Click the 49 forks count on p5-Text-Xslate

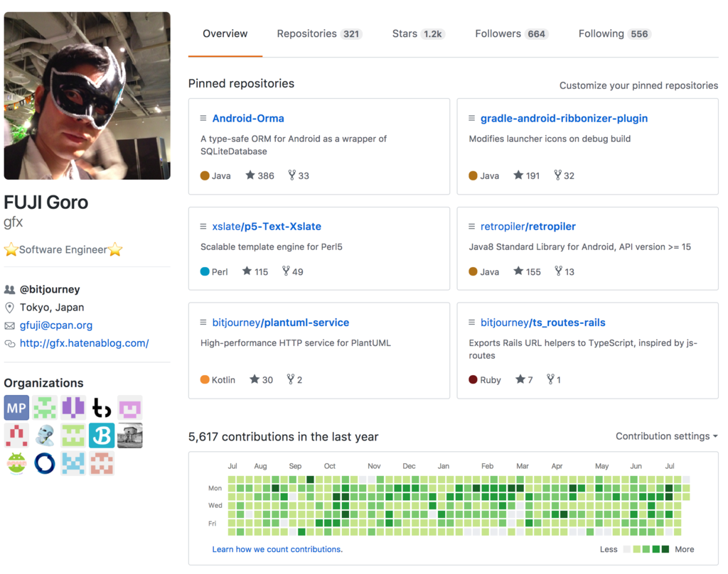pos(298,272)
